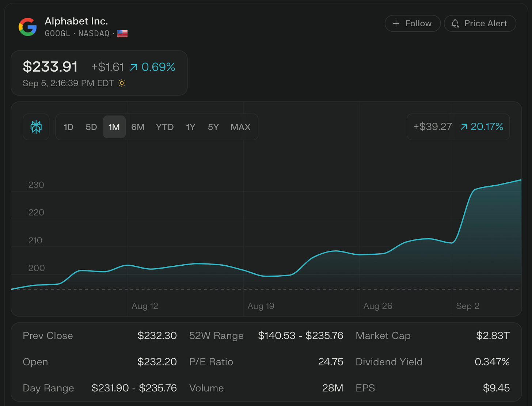Click the NASDAQ exchange label
The width and height of the screenshot is (532, 406).
pyautogui.click(x=94, y=34)
